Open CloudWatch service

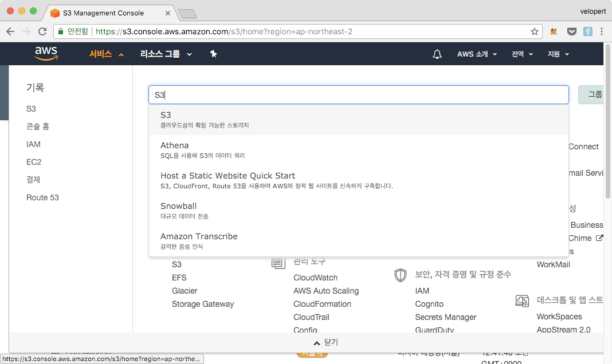[x=315, y=278]
